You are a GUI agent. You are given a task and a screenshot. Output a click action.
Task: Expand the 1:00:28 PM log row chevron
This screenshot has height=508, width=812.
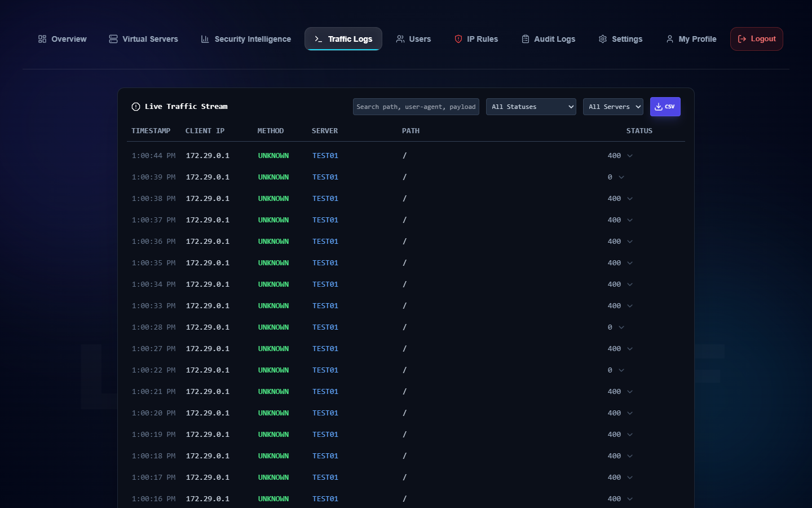pos(621,327)
